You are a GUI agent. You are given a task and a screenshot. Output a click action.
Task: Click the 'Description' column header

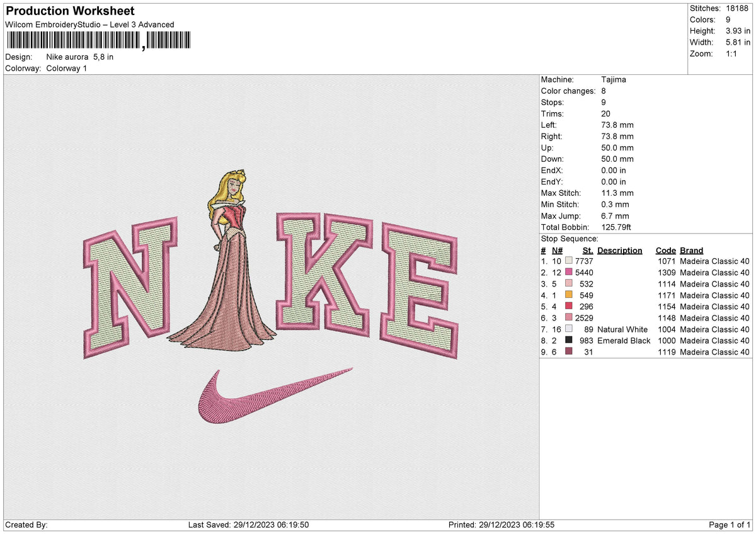click(620, 250)
